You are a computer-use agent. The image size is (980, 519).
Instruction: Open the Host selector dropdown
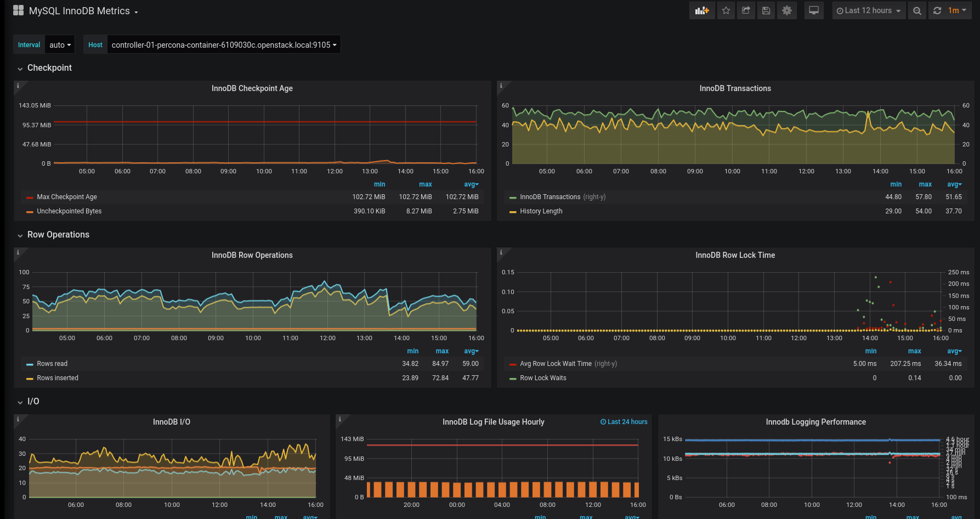click(x=224, y=45)
